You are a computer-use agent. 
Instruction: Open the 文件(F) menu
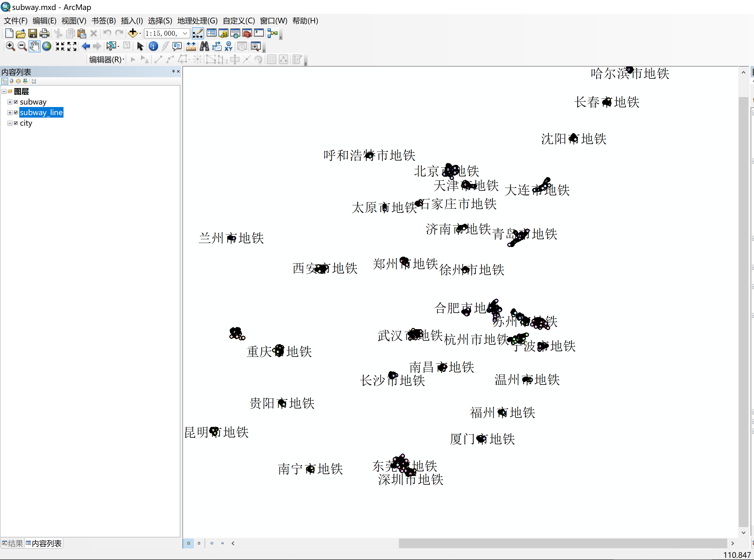15,21
